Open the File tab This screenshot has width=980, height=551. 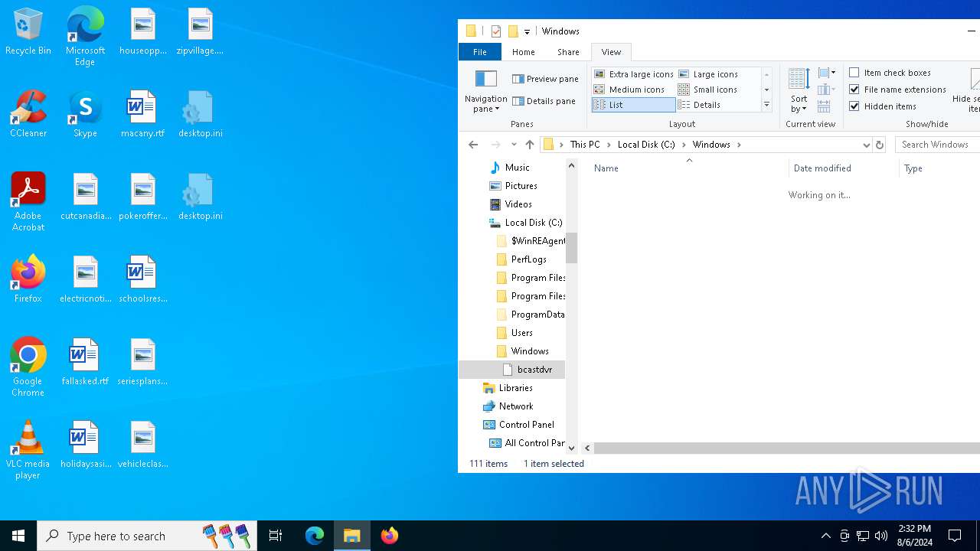[480, 52]
